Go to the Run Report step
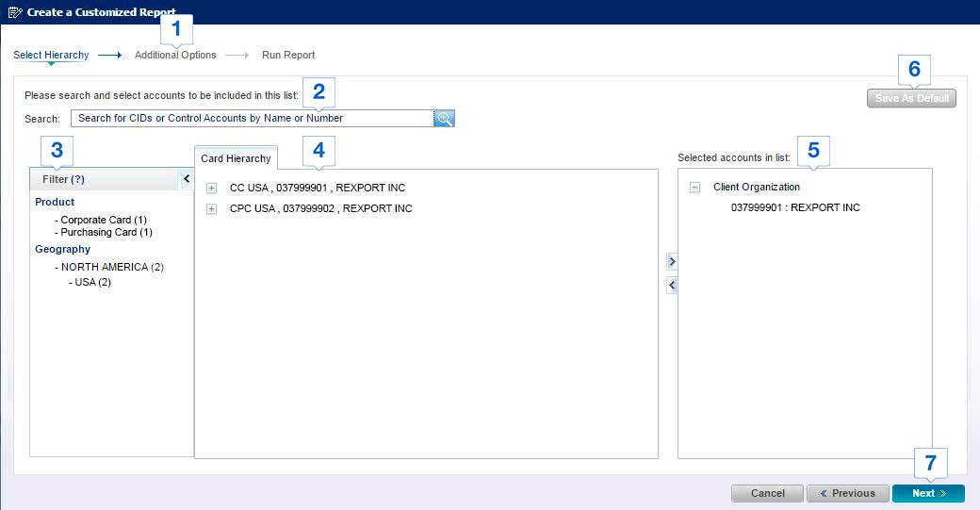980x510 pixels. point(288,55)
